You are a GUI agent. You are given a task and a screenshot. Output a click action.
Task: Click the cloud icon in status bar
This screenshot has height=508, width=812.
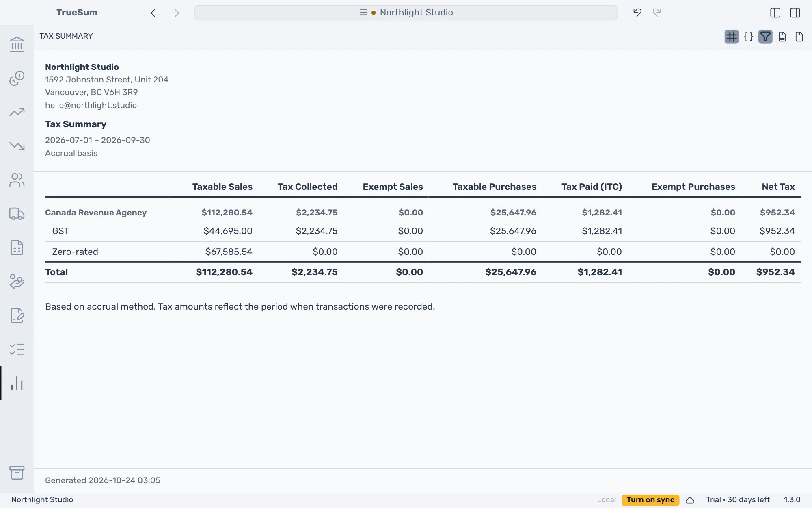coord(690,500)
